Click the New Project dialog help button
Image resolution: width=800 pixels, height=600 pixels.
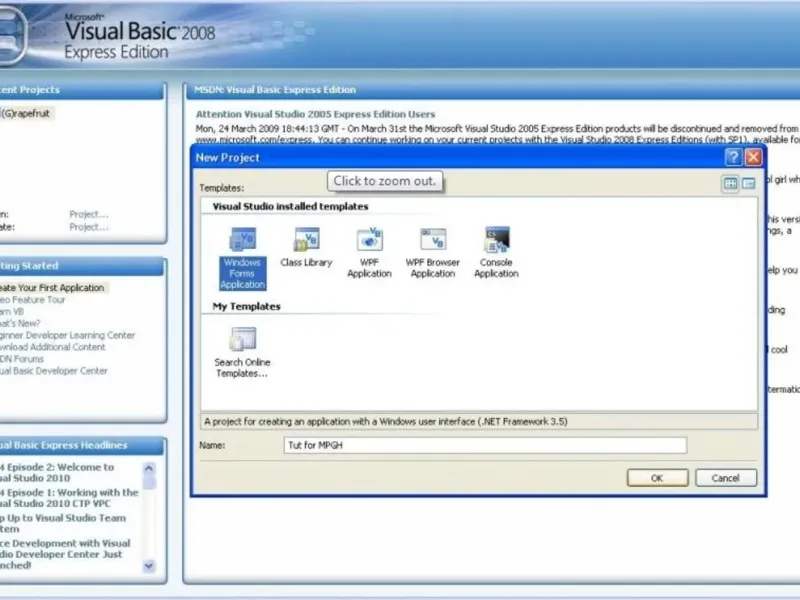point(733,157)
